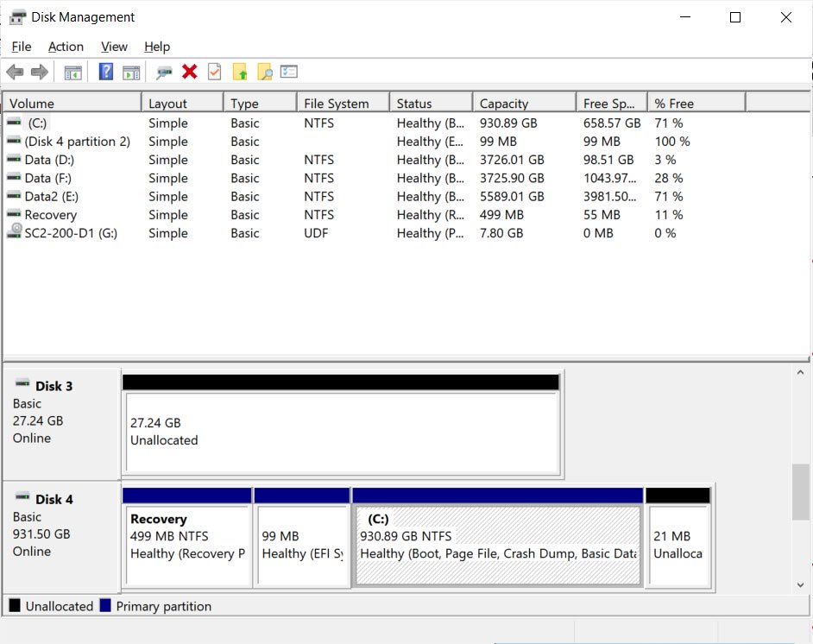813x644 pixels.
Task: Click the drive icon next to the (C:) volume
Action: (x=14, y=123)
